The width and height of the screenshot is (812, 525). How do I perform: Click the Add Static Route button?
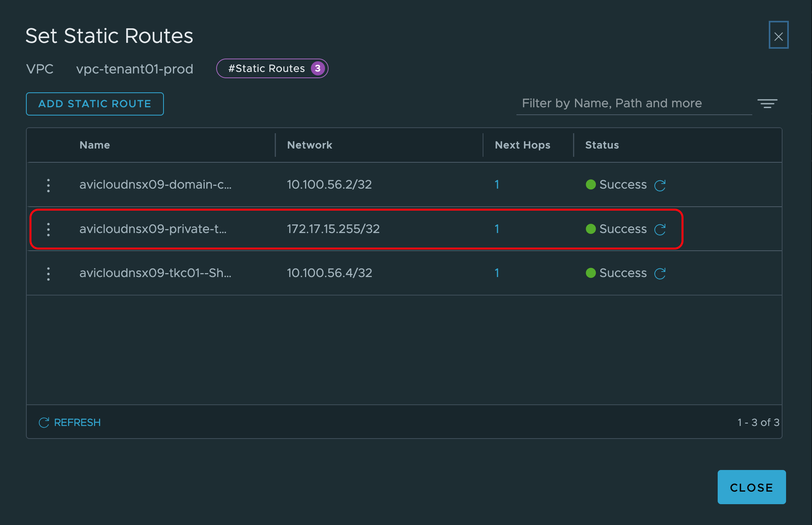click(95, 104)
